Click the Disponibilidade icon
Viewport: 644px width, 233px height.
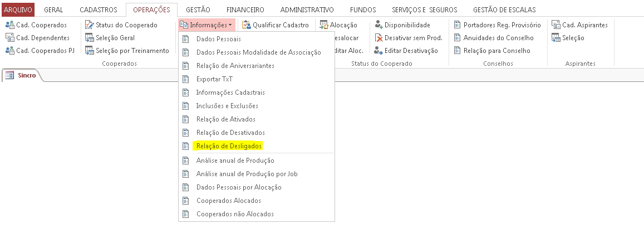tap(378, 25)
